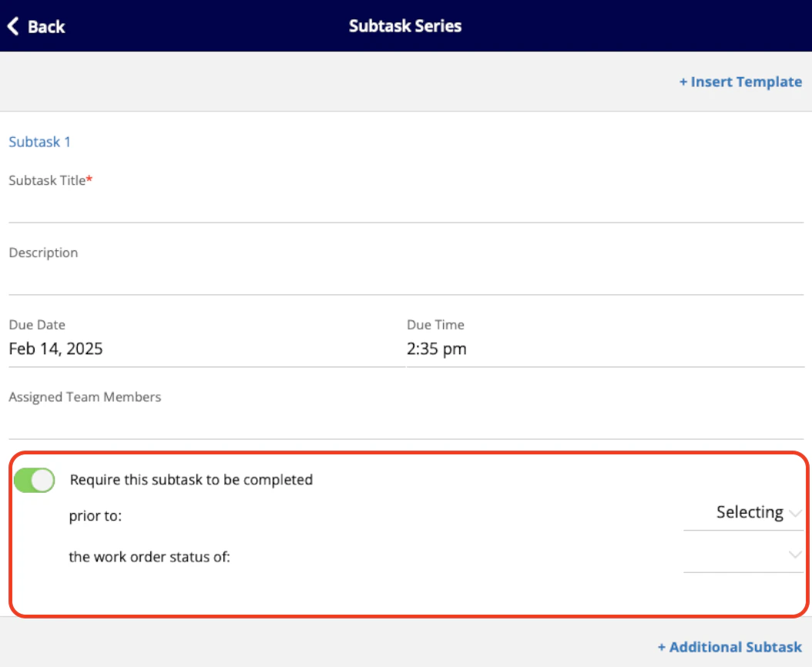This screenshot has height=667, width=812.
Task: Add an Additional Subtask
Action: point(730,647)
